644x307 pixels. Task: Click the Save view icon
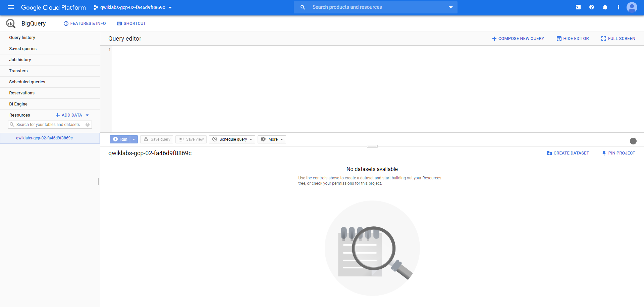pos(181,139)
